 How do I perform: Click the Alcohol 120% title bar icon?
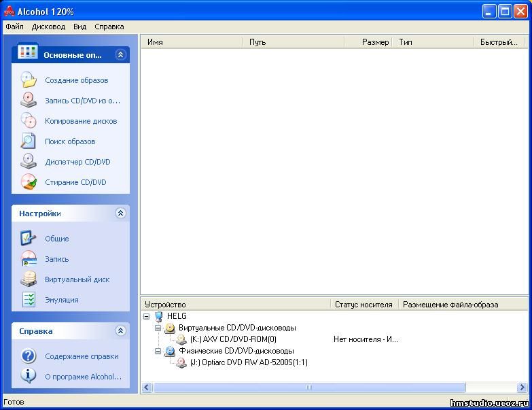[9, 11]
